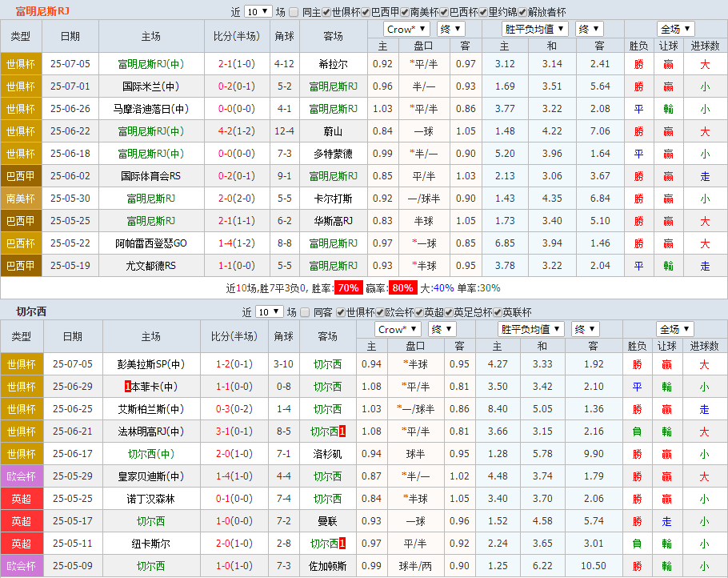Click the 英超 badge on the 25-05-17 row
Image resolution: width=728 pixels, height=578 pixels.
click(21, 520)
